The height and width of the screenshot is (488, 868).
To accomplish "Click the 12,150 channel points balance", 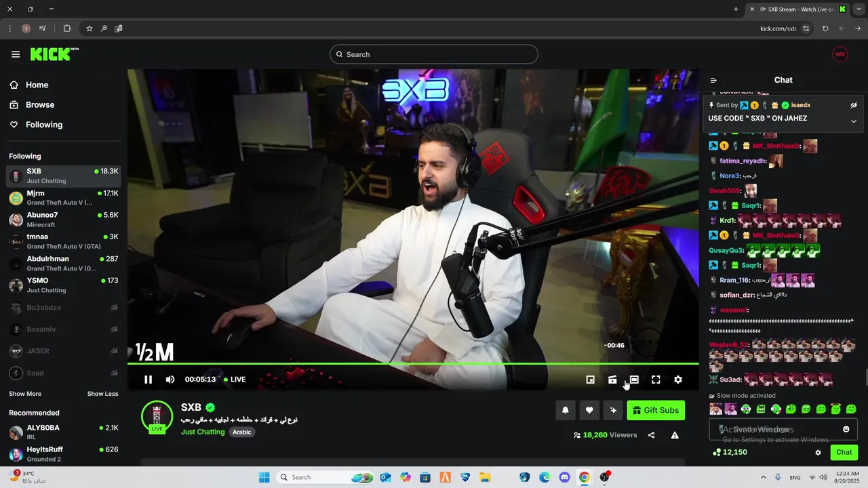I will click(x=730, y=452).
